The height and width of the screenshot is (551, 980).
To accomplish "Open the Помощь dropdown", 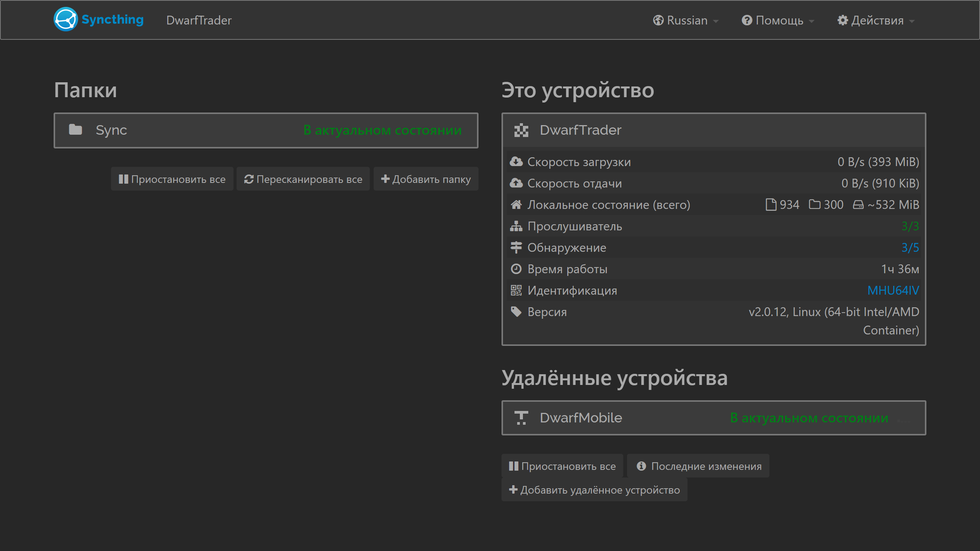I will (778, 20).
